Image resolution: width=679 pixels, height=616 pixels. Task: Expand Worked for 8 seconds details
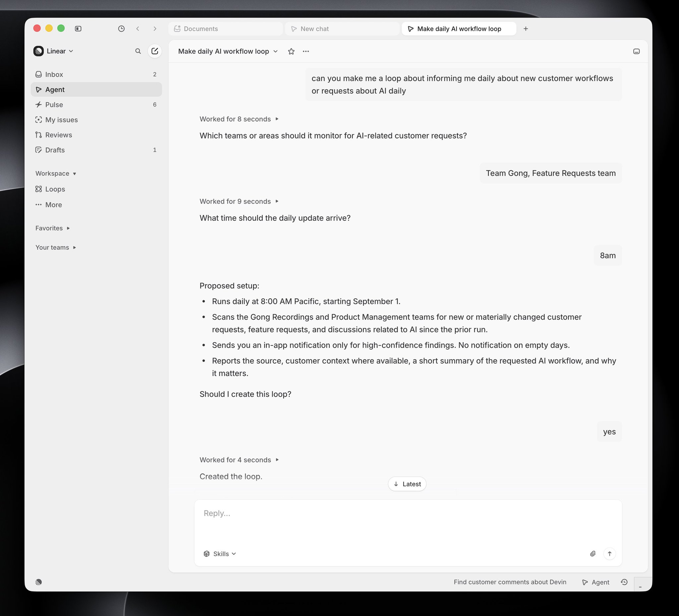239,119
